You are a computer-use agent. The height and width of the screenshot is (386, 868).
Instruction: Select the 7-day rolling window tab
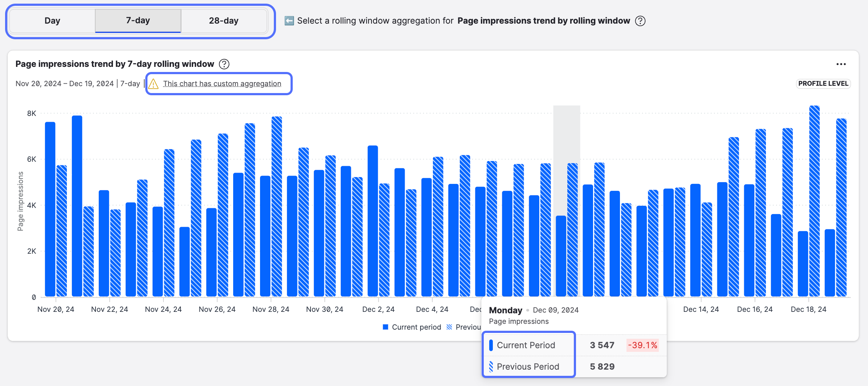(x=138, y=21)
